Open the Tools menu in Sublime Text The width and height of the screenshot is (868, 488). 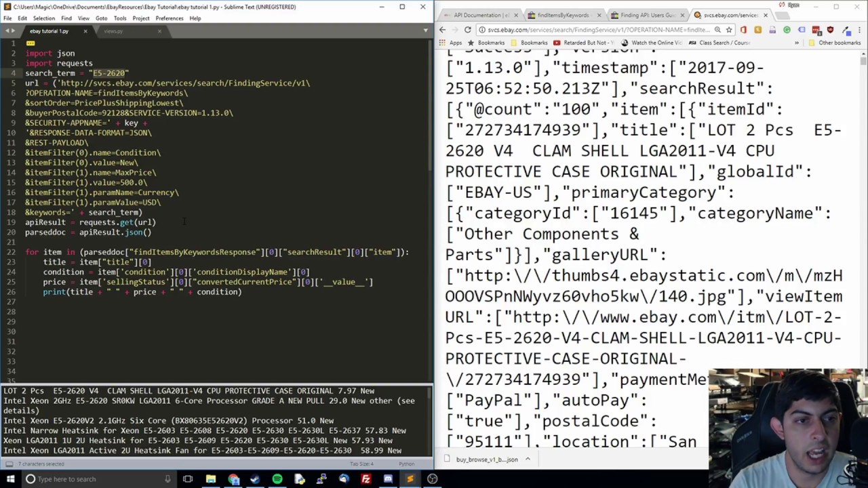point(120,18)
